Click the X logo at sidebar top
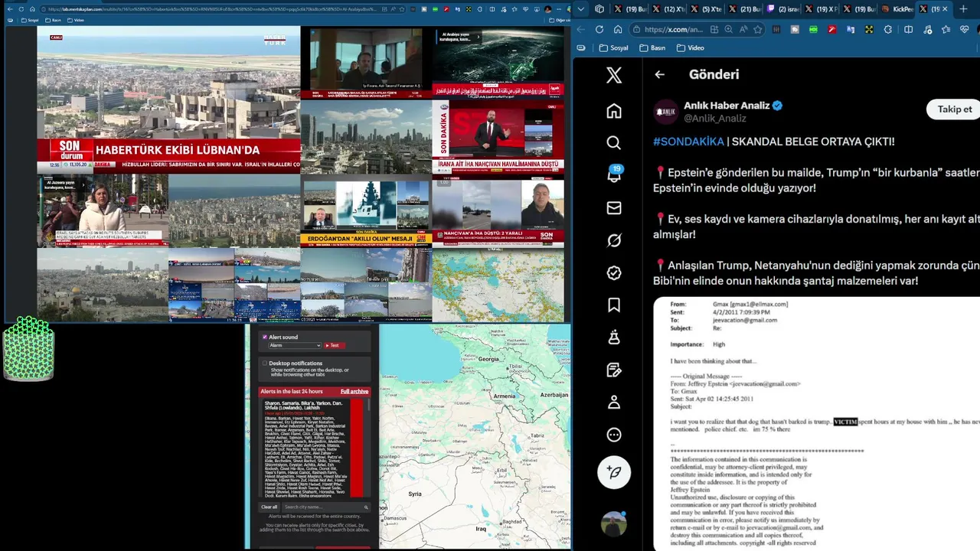 point(614,75)
